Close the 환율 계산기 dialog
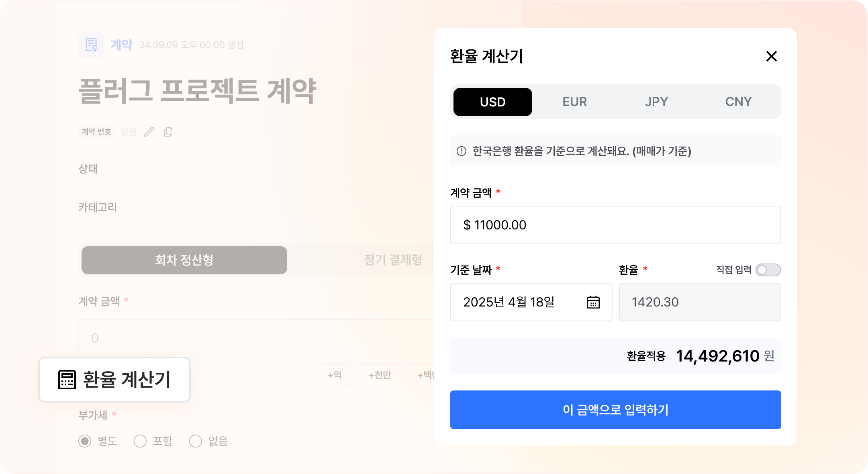868x474 pixels. (771, 56)
